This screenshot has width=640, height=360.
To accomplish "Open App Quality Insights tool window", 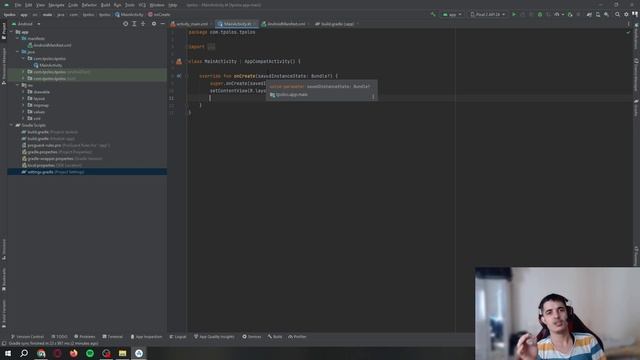I will (x=214, y=337).
